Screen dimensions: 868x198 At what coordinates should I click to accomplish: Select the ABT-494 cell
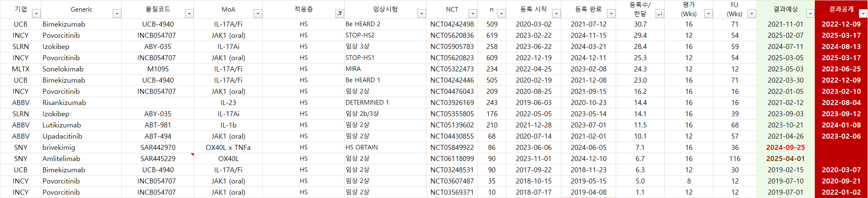[x=158, y=136]
